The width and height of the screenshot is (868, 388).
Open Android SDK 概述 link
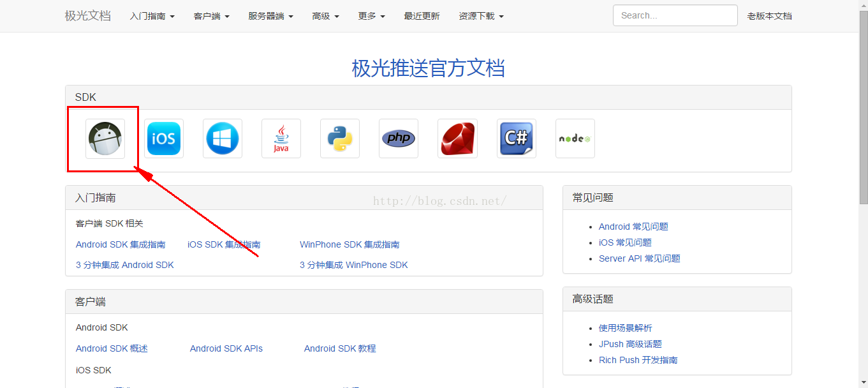point(112,348)
